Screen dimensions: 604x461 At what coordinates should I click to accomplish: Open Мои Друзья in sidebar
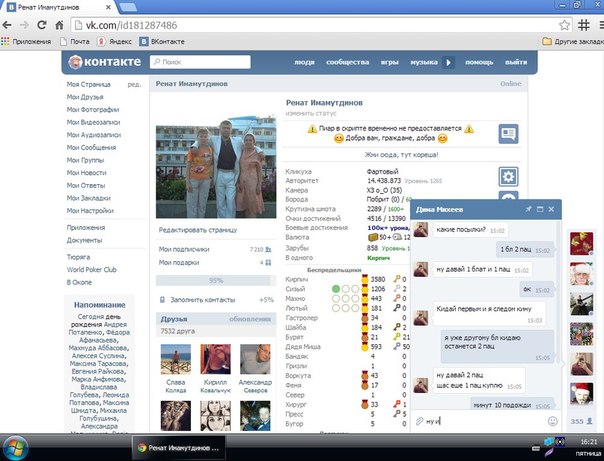[85, 97]
